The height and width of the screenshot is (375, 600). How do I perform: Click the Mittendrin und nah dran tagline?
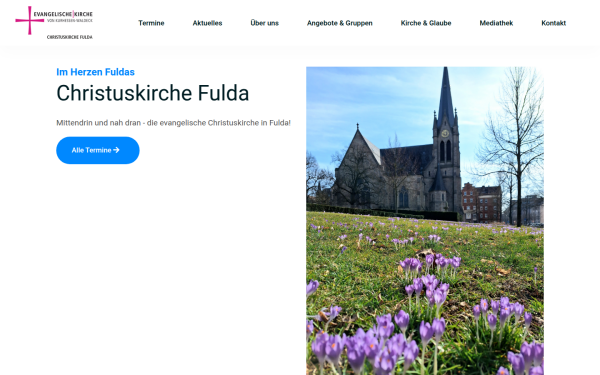[173, 123]
